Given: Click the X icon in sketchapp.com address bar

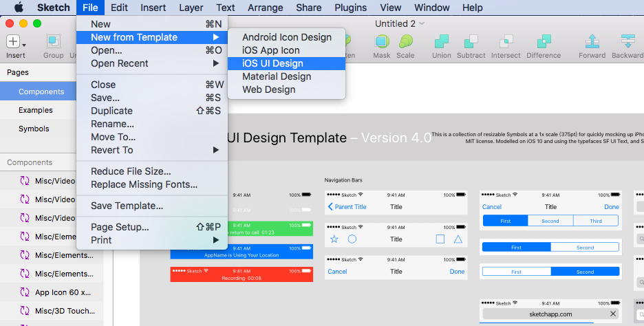Looking at the screenshot, I should (613, 314).
